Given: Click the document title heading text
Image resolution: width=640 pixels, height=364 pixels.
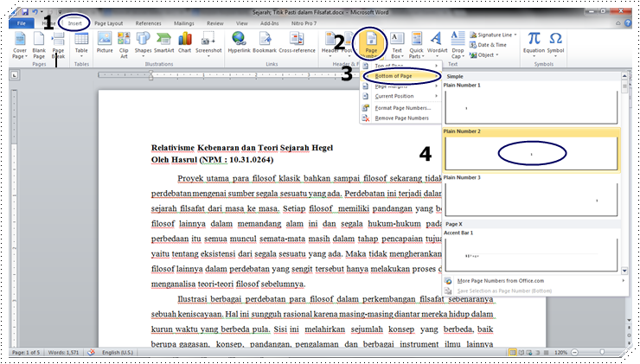Looking at the screenshot, I should tap(242, 148).
